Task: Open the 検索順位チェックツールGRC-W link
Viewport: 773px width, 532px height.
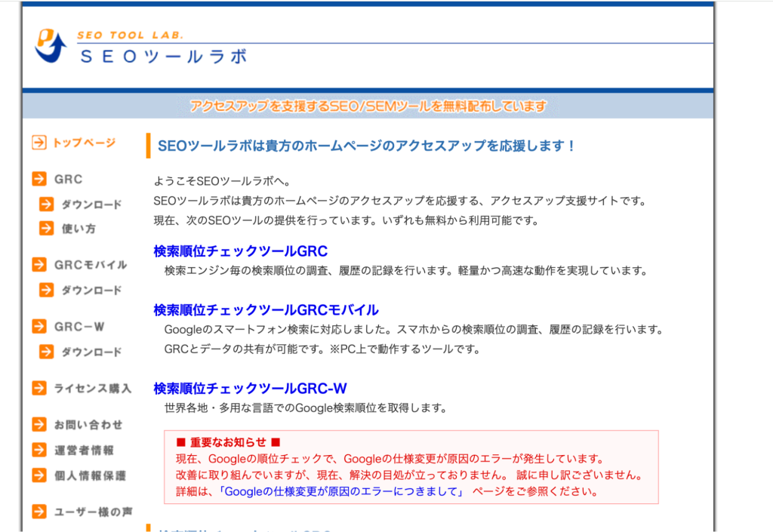Action: coord(251,389)
